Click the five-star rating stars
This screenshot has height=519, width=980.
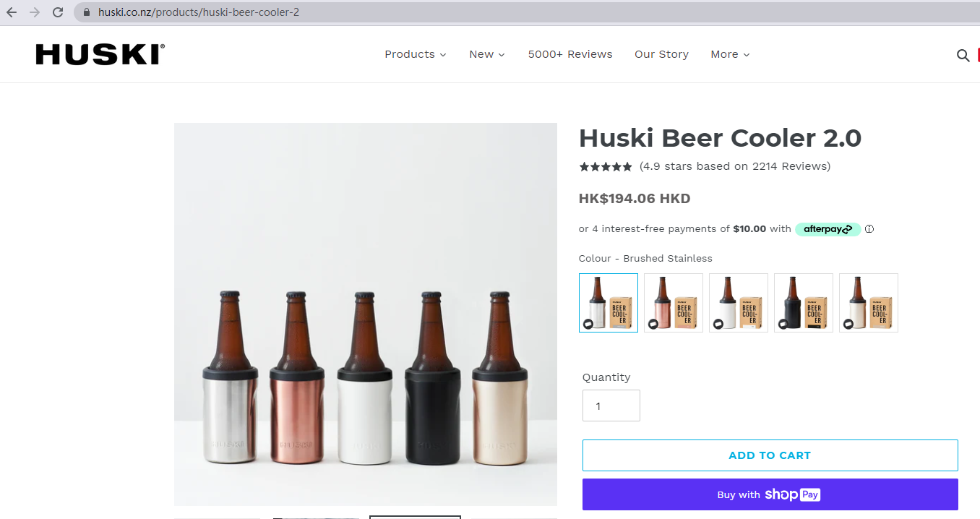pos(606,166)
